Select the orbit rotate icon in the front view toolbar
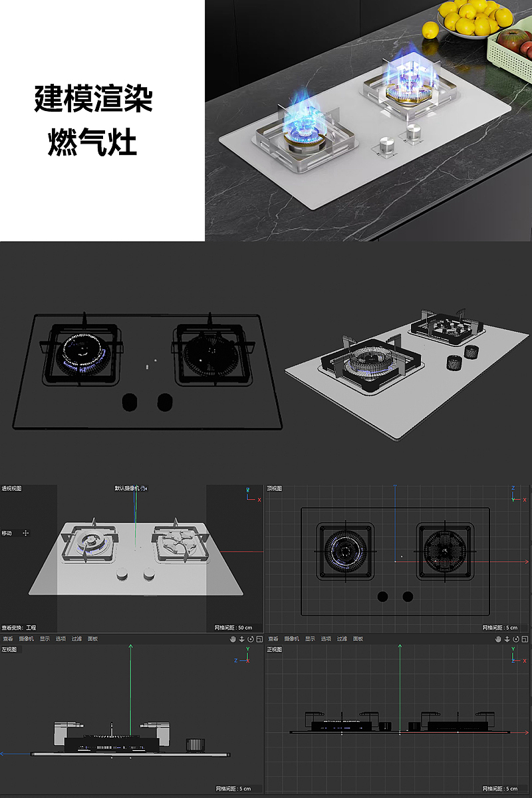The width and height of the screenshot is (532, 798). coord(517,640)
